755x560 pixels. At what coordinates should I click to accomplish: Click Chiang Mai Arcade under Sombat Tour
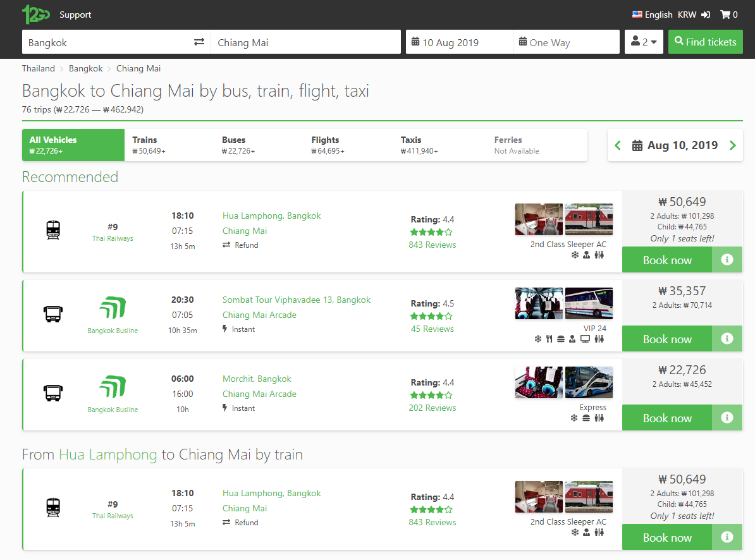tap(259, 315)
